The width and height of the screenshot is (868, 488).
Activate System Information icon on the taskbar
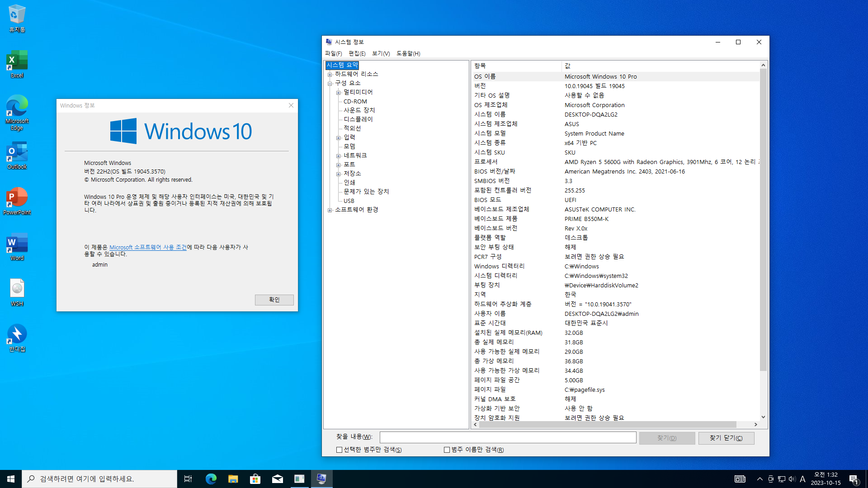click(321, 479)
